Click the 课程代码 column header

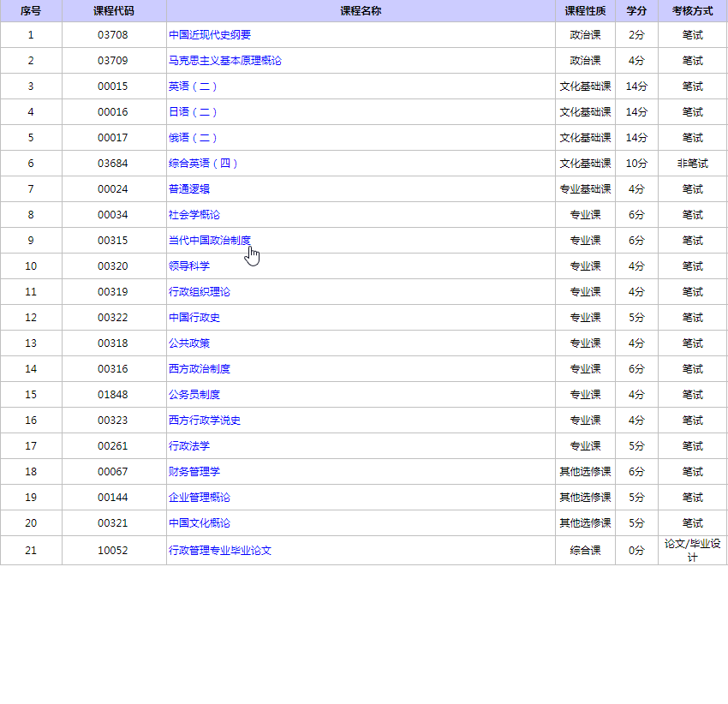coord(114,10)
